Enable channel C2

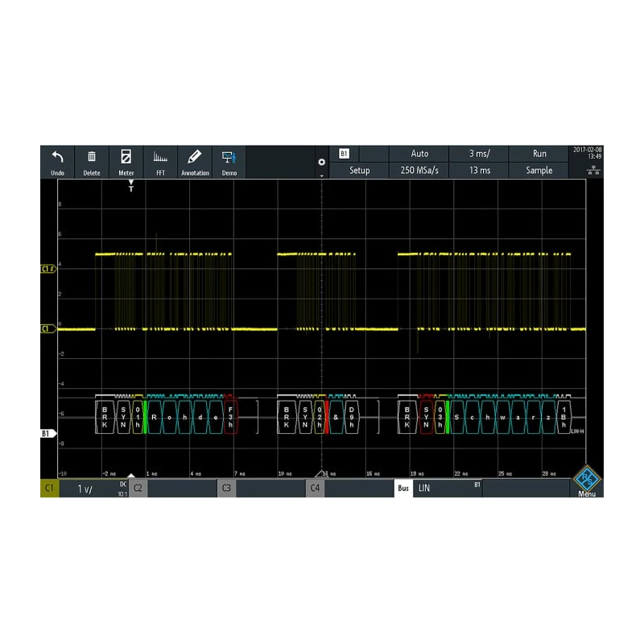click(x=138, y=488)
